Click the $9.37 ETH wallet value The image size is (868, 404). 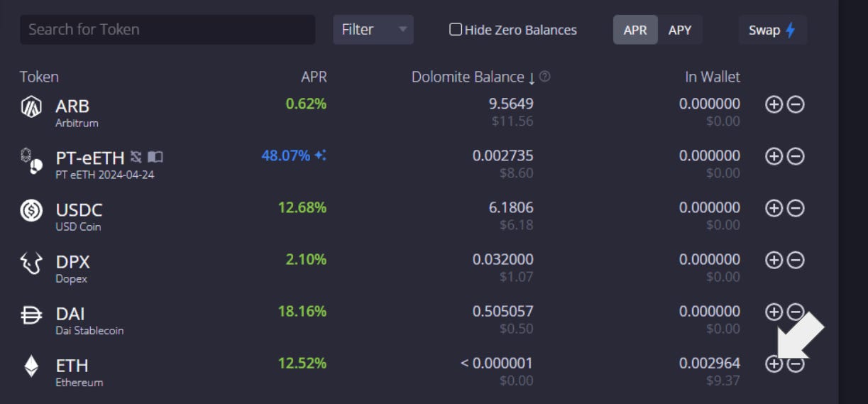click(x=723, y=381)
